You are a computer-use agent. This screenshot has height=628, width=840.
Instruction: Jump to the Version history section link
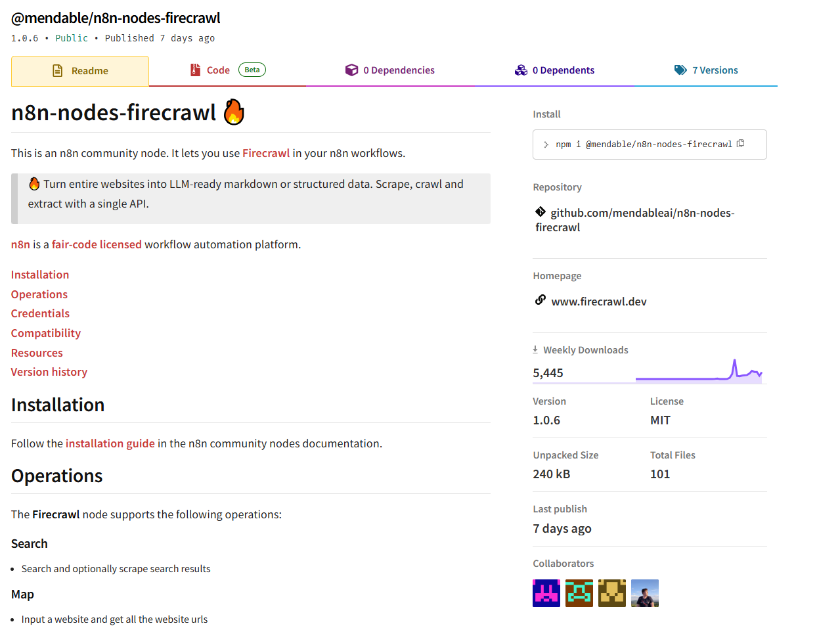[49, 372]
